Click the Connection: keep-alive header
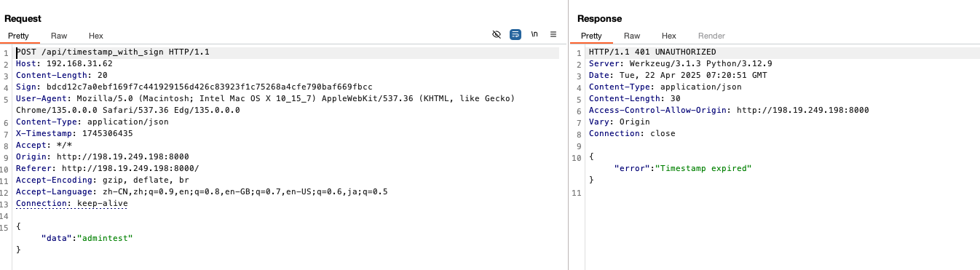Image resolution: width=980 pixels, height=270 pixels. pyautogui.click(x=72, y=204)
